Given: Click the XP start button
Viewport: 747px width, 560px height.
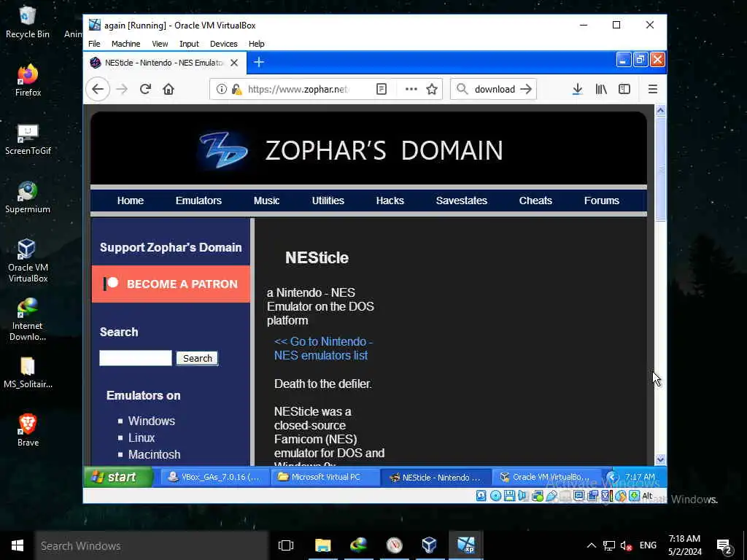Looking at the screenshot, I should tap(118, 477).
